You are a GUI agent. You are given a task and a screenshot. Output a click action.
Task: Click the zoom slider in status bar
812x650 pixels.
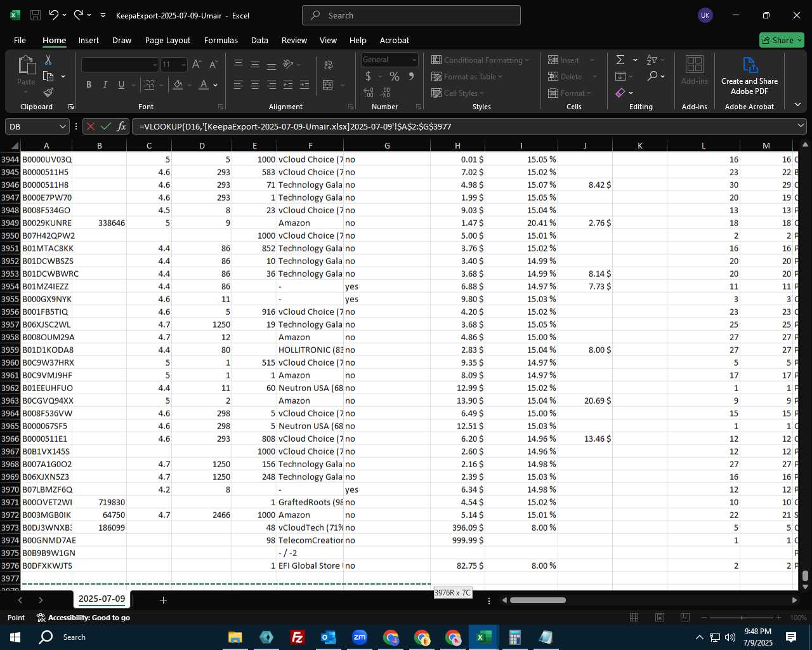click(x=742, y=618)
